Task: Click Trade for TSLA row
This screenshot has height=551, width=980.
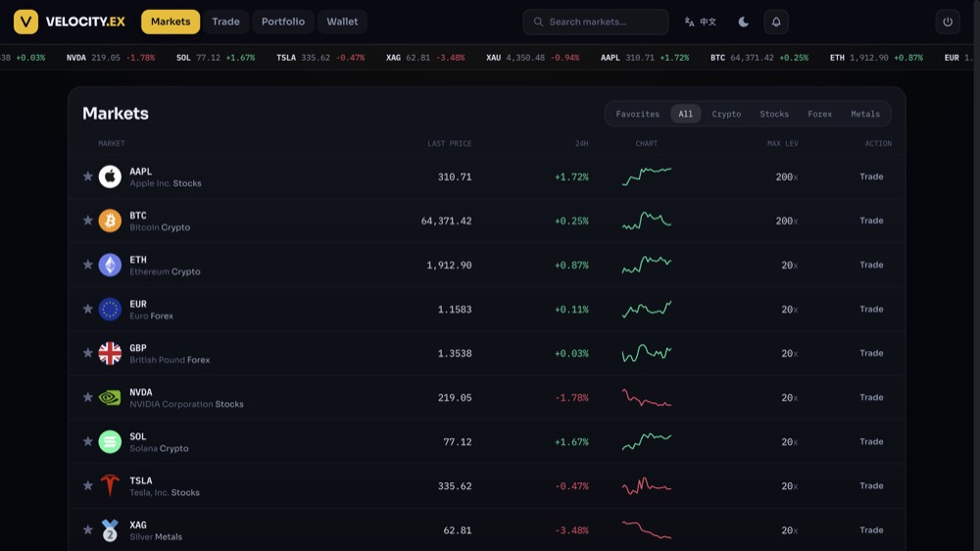Action: pos(871,485)
